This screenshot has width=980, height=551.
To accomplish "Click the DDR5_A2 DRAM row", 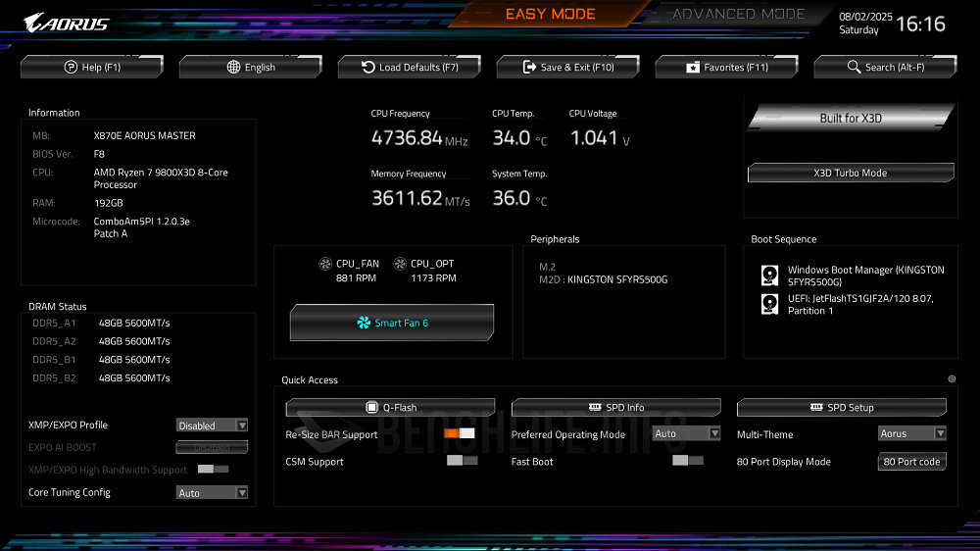I will click(x=101, y=341).
